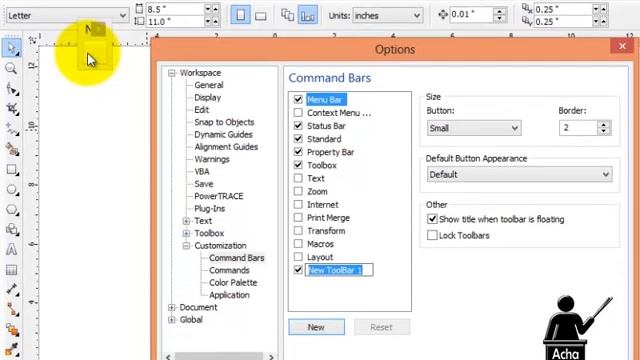This screenshot has height=360, width=640.
Task: Click the New toolbar button
Action: (316, 327)
